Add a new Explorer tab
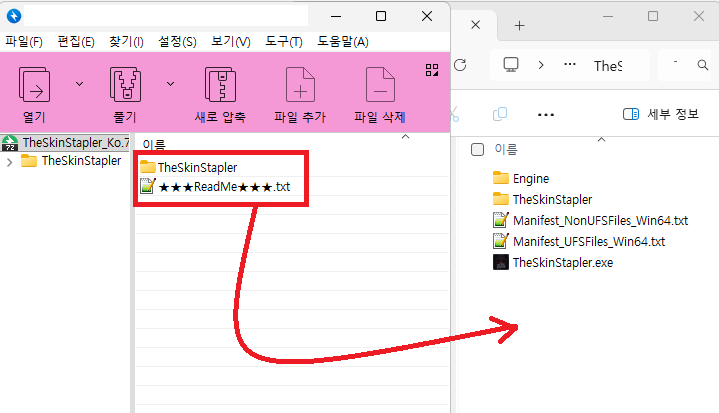Screen dimensions: 719x413 tap(520, 25)
